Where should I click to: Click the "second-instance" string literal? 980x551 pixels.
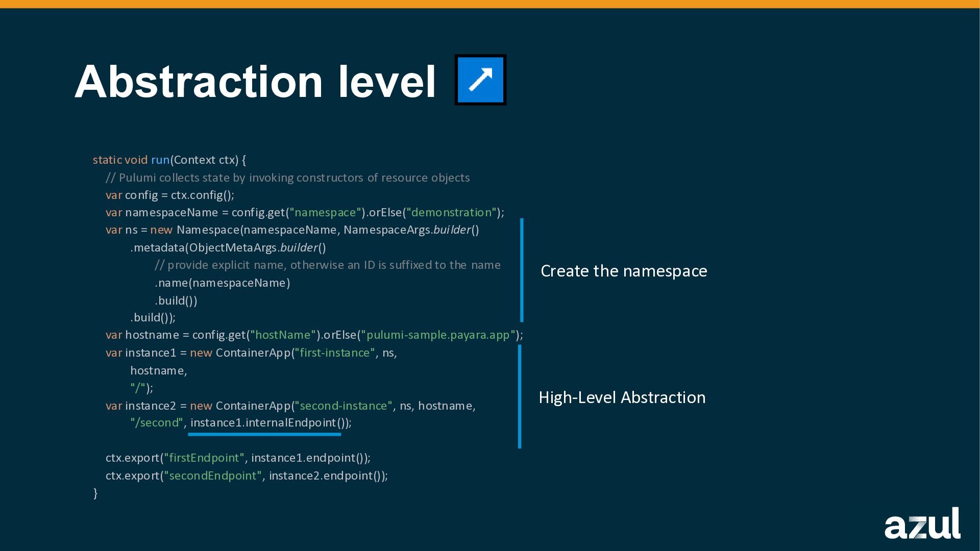(x=343, y=406)
